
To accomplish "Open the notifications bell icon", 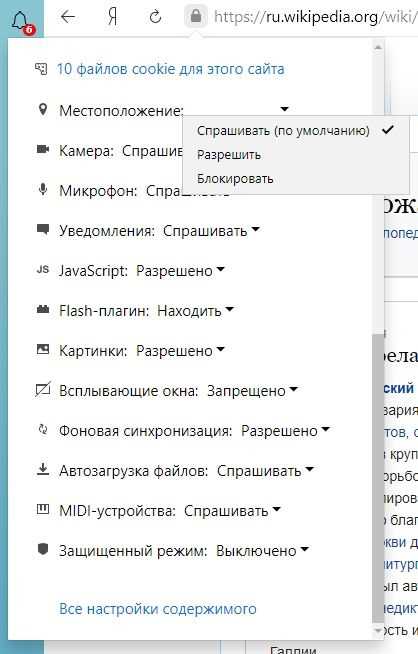I will click(20, 21).
